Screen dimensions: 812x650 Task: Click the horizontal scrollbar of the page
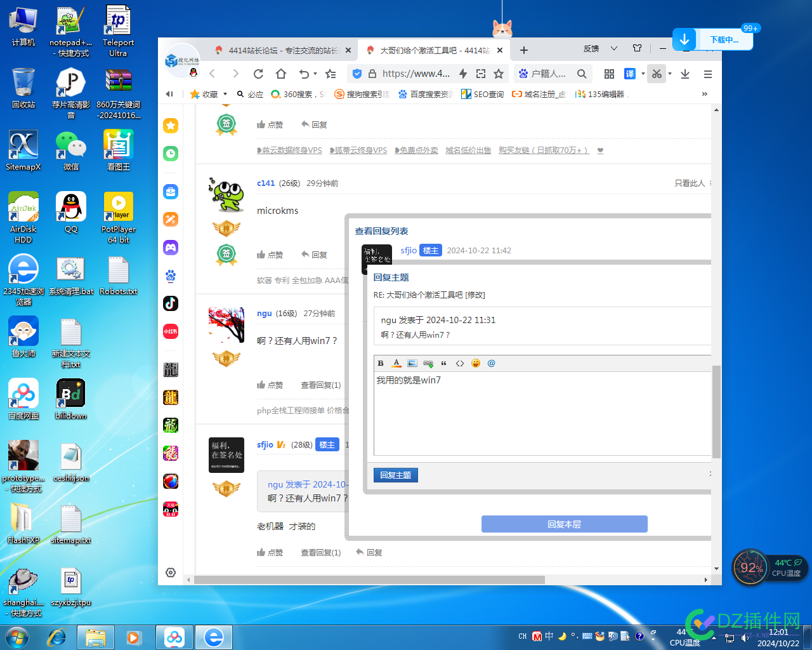(369, 580)
